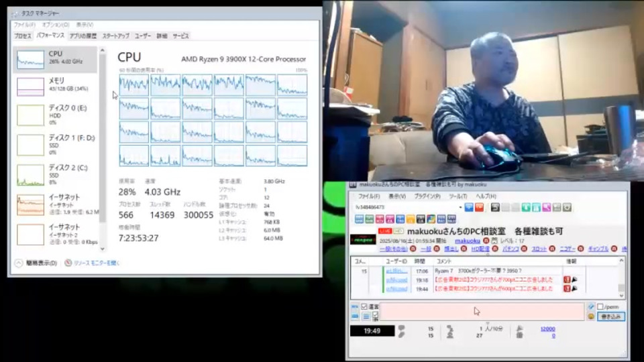Switch to the プロセス tab
Viewport: 644px width, 362px height.
point(23,36)
